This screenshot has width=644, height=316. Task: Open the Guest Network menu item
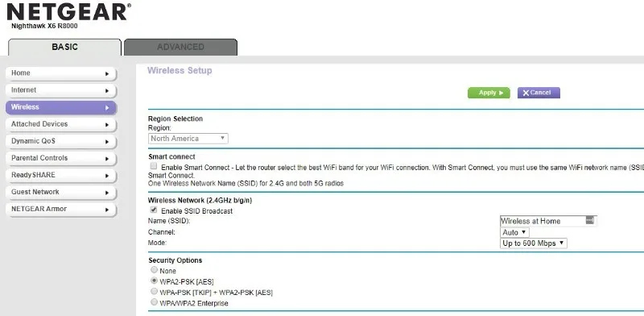(x=61, y=192)
